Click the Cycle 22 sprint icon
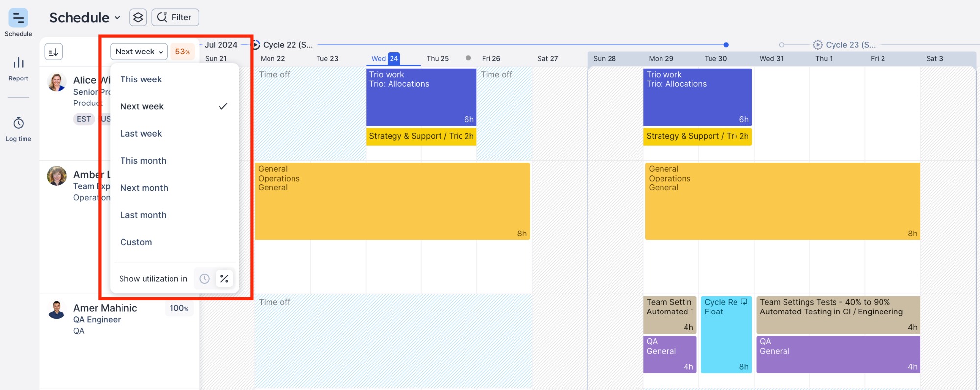Viewport: 980px width, 390px height. 256,45
